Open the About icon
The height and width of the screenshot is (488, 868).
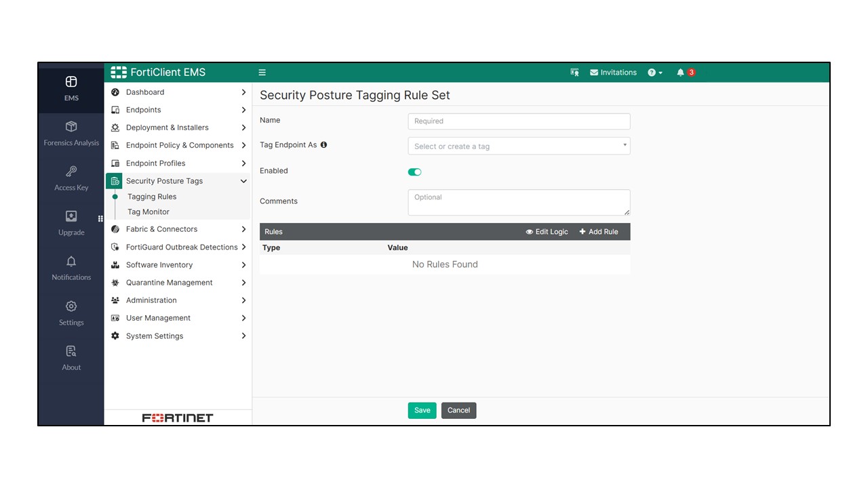click(71, 351)
